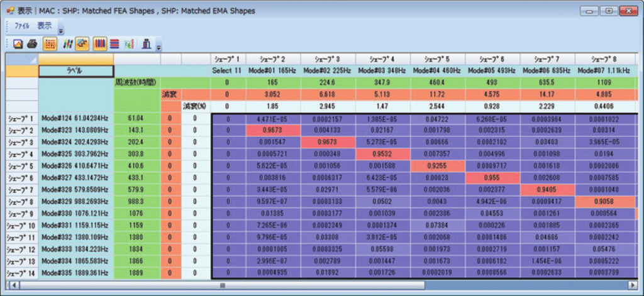Toggle the vertical colored bars icon
This screenshot has width=644, height=296.
99,44
